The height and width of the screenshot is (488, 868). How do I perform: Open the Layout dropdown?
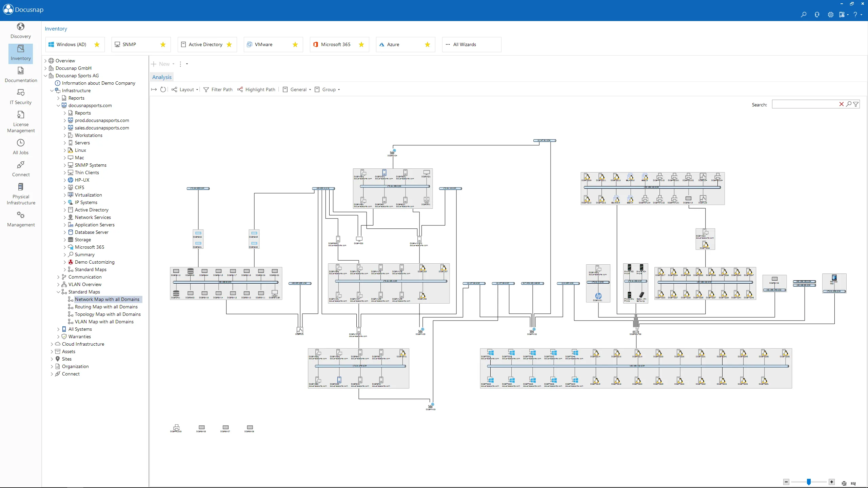point(185,89)
